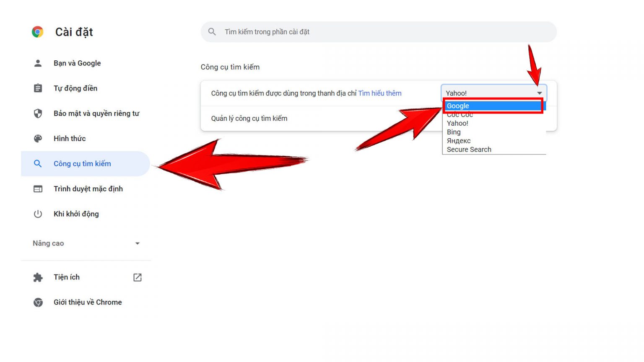The height and width of the screenshot is (362, 644).
Task: Click the palette icon for Hình thức
Action: tap(38, 139)
